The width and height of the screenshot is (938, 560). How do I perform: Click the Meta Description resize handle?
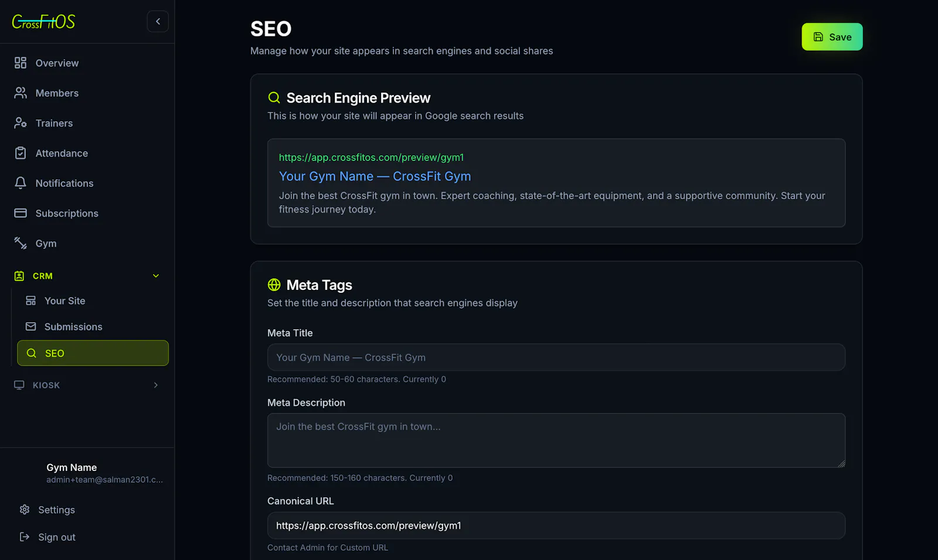841,463
